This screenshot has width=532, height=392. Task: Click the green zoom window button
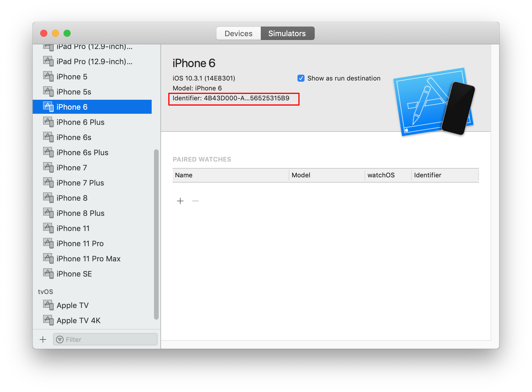point(67,33)
